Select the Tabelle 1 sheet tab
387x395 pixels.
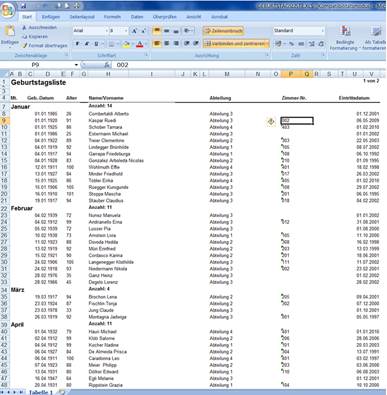[41, 392]
